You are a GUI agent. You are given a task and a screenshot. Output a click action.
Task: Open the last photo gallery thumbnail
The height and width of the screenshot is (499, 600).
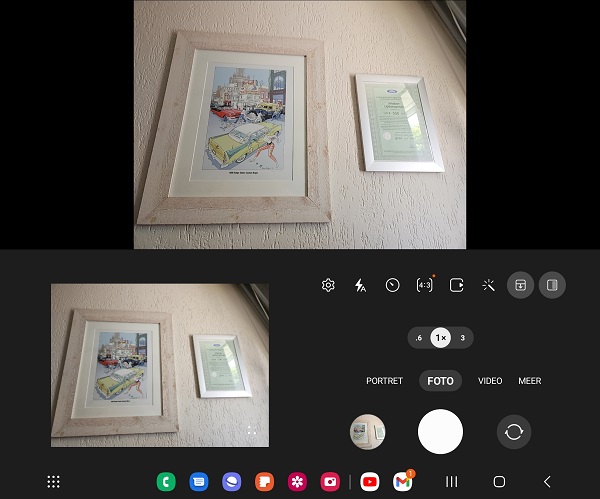point(367,432)
